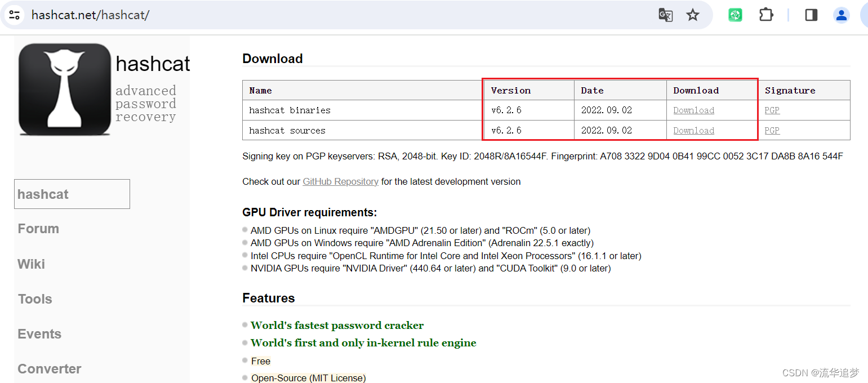
Task: Click the AMD GPUs on Windows requirement line
Action: (x=422, y=243)
